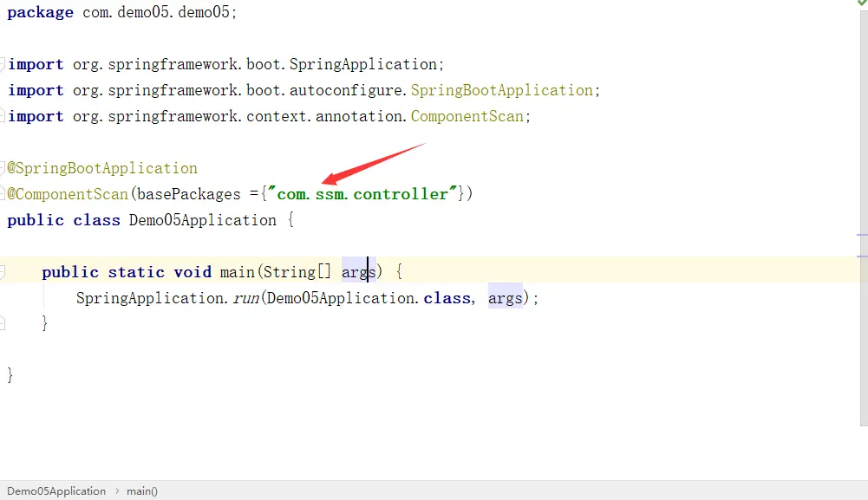Click 'ComponentScan' in the import statement
The height and width of the screenshot is (500, 868).
pos(467,116)
